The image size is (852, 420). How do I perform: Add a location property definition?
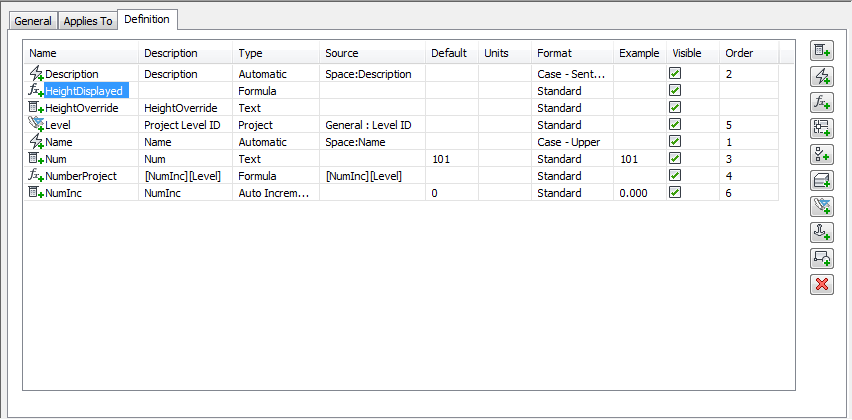click(x=821, y=128)
